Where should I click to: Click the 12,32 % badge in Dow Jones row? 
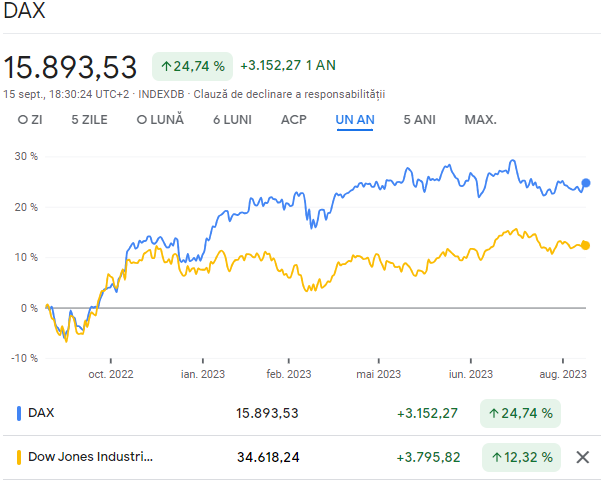521,457
